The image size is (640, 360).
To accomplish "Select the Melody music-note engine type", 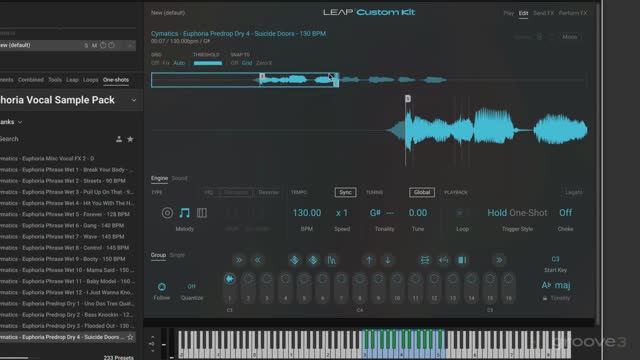I will pyautogui.click(x=184, y=213).
